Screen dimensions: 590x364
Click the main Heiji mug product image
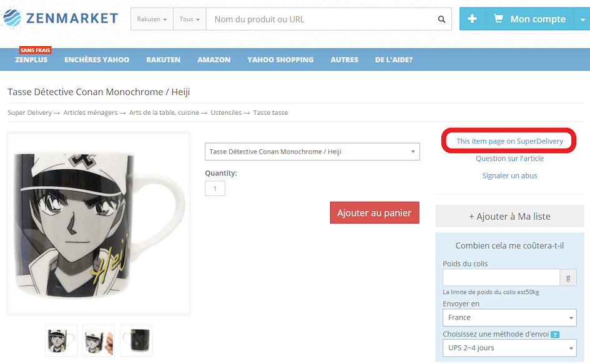[99, 224]
